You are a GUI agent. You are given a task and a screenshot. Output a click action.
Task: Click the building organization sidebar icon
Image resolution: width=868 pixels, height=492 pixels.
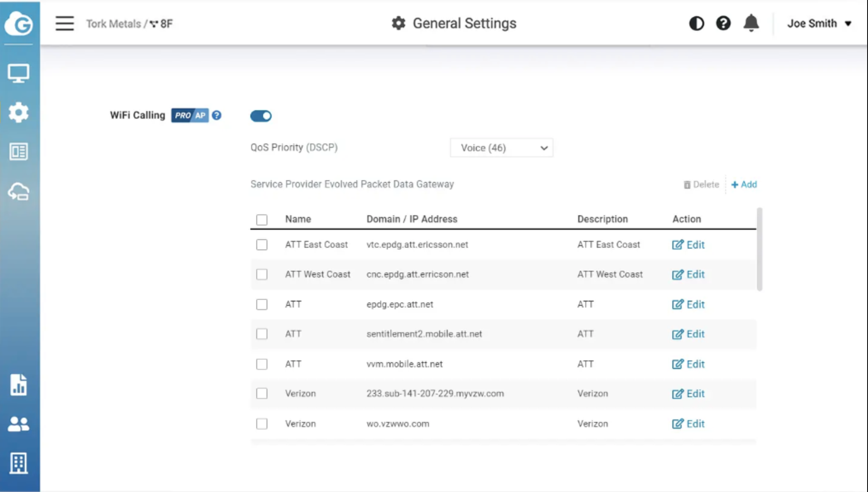click(x=18, y=463)
